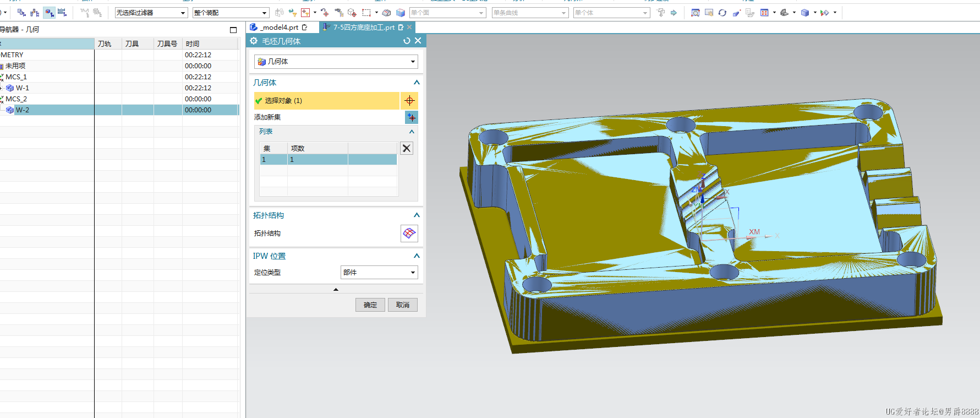
Task: Expand the arrow beside rendering style cube
Action: 815,12
